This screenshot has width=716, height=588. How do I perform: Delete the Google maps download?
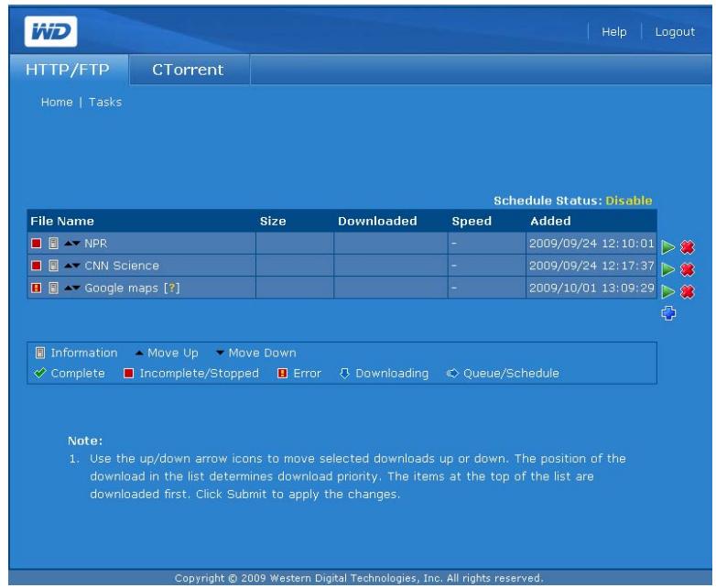[688, 291]
